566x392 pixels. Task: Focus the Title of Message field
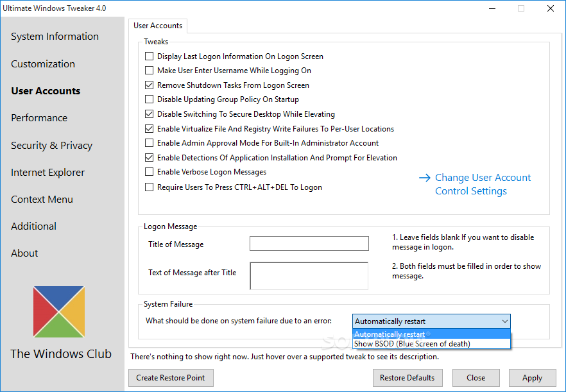coord(309,243)
